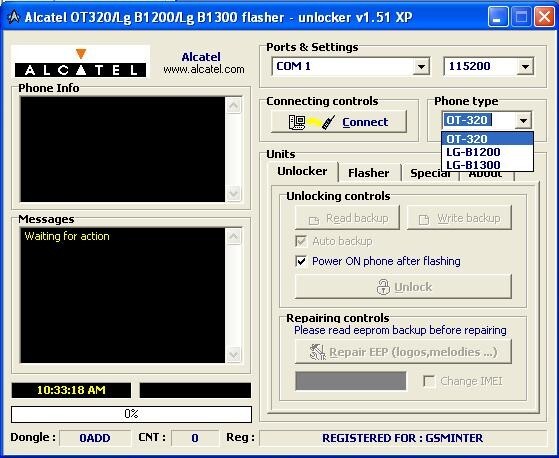Click Repair EEP (logos,melodies ...) button

coord(403,352)
